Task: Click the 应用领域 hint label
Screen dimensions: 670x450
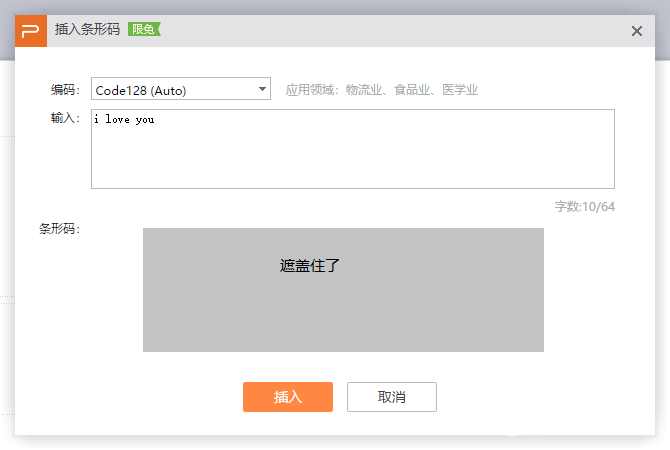Action: click(x=312, y=90)
